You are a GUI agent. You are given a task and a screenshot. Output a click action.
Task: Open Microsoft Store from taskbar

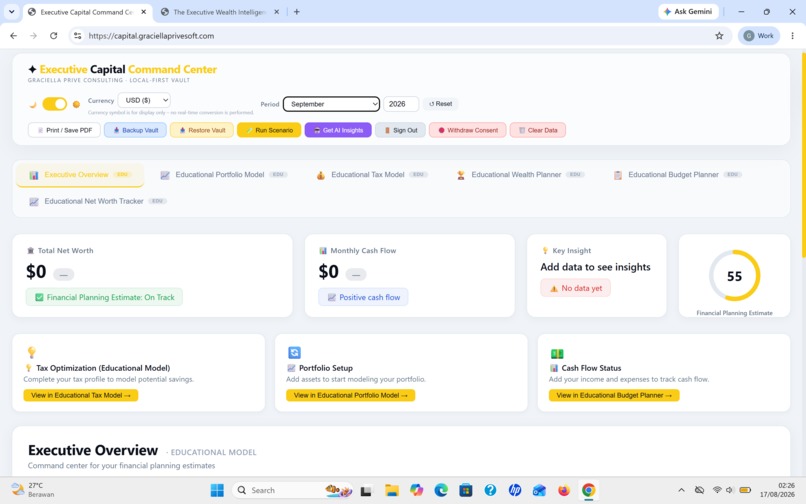tap(466, 490)
